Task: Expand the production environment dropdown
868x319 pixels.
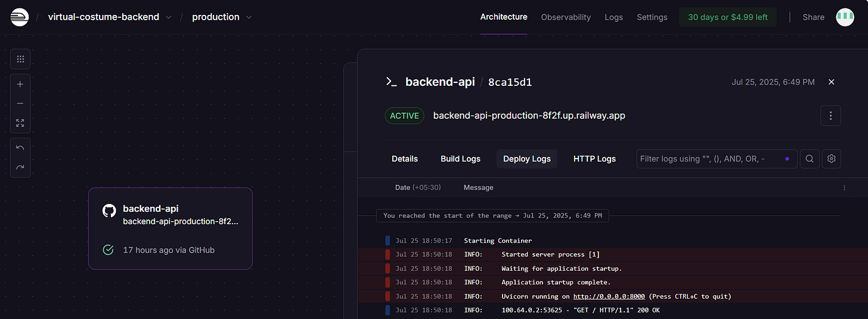Action: coord(249,17)
